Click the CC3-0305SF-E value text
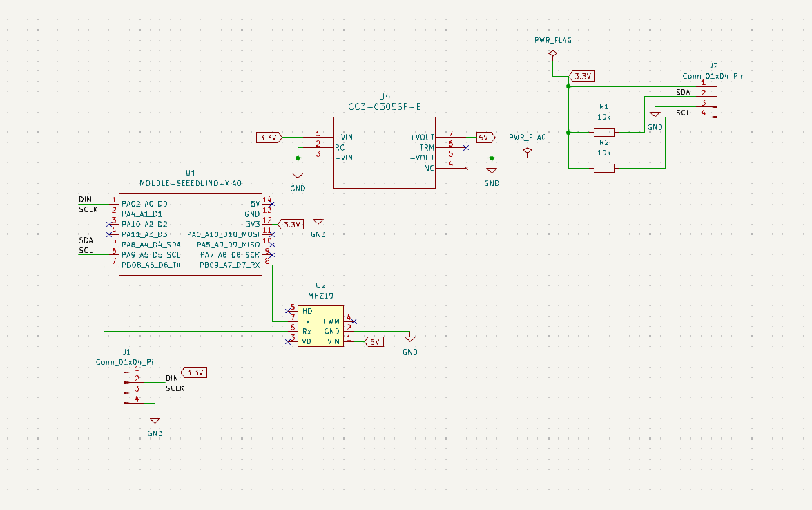The image size is (812, 510). (385, 106)
